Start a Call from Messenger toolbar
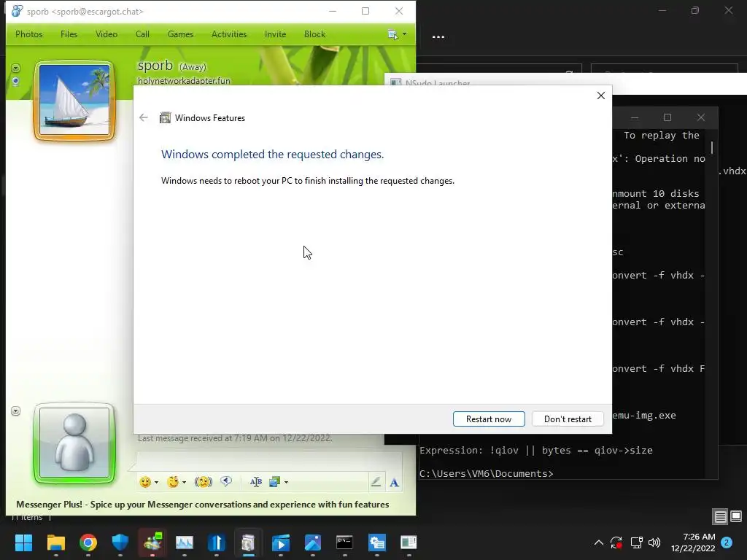Viewport: 747px width, 560px height. coord(142,34)
